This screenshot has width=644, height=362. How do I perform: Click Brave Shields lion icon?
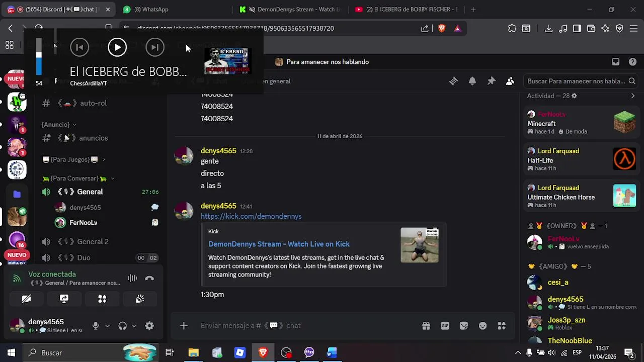(442, 29)
